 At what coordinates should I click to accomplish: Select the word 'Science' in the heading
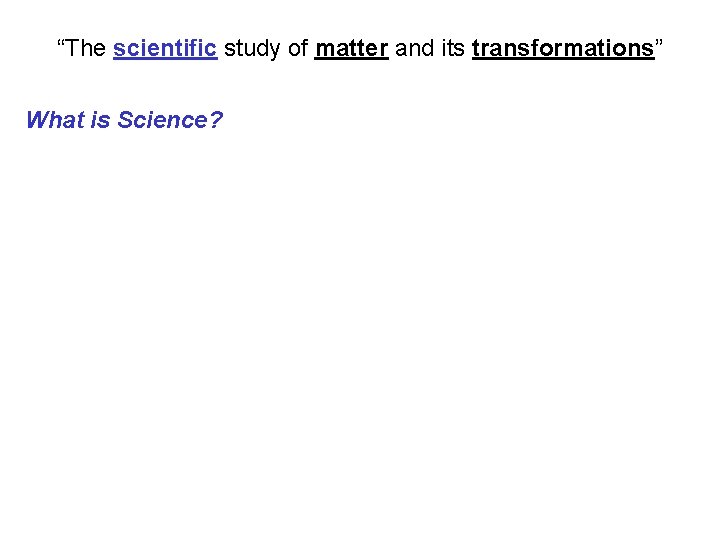pyautogui.click(x=162, y=121)
